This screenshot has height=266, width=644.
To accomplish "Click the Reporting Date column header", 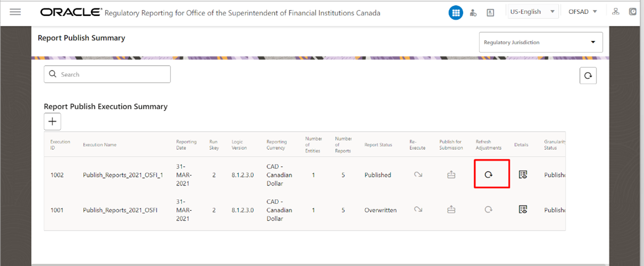I will (x=186, y=144).
